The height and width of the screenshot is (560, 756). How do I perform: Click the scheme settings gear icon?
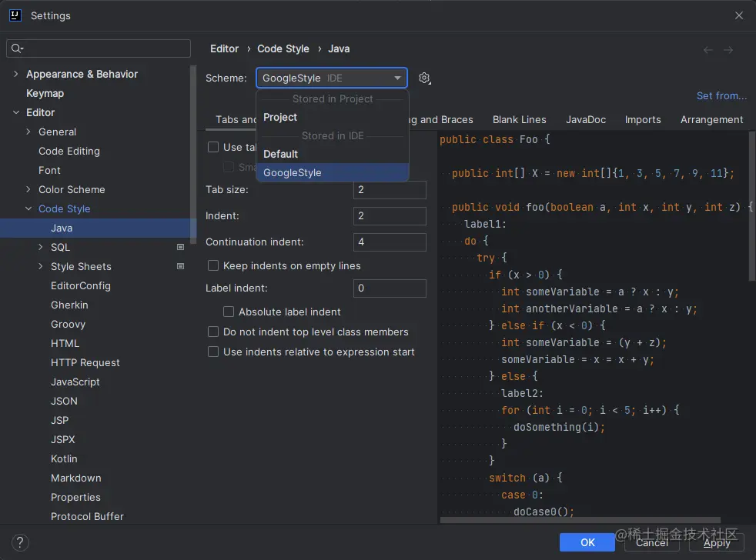[x=424, y=78]
